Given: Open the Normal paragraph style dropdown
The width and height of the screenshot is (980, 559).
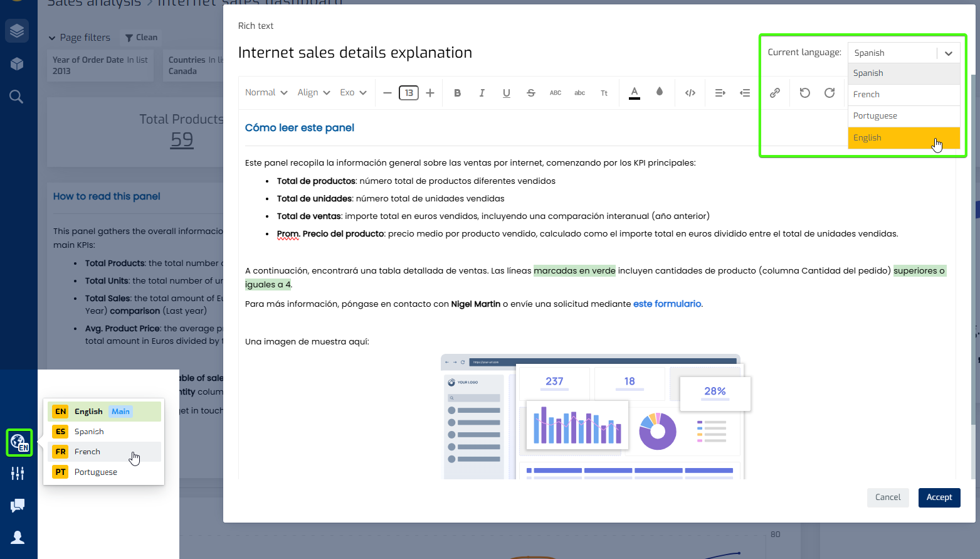Looking at the screenshot, I should pos(266,93).
